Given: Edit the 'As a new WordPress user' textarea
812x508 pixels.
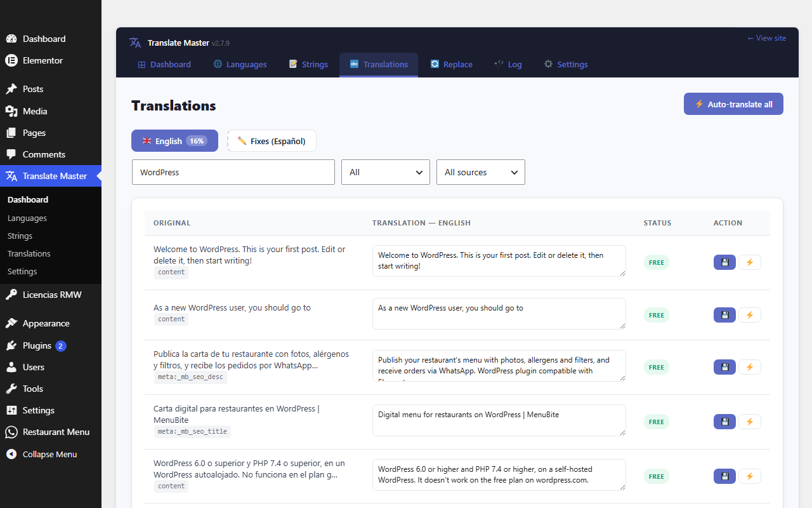Looking at the screenshot, I should point(499,314).
